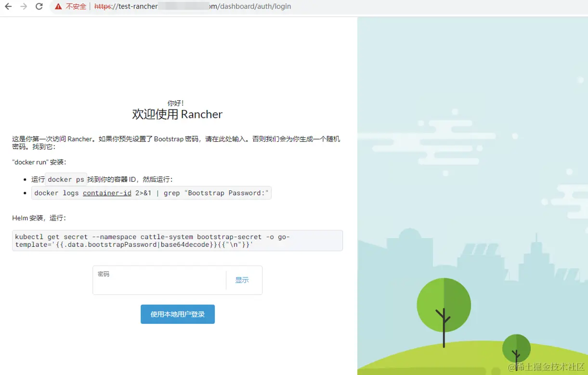Screen dimensions: 588x375
Task: Show the password using 显示
Action: (x=242, y=280)
